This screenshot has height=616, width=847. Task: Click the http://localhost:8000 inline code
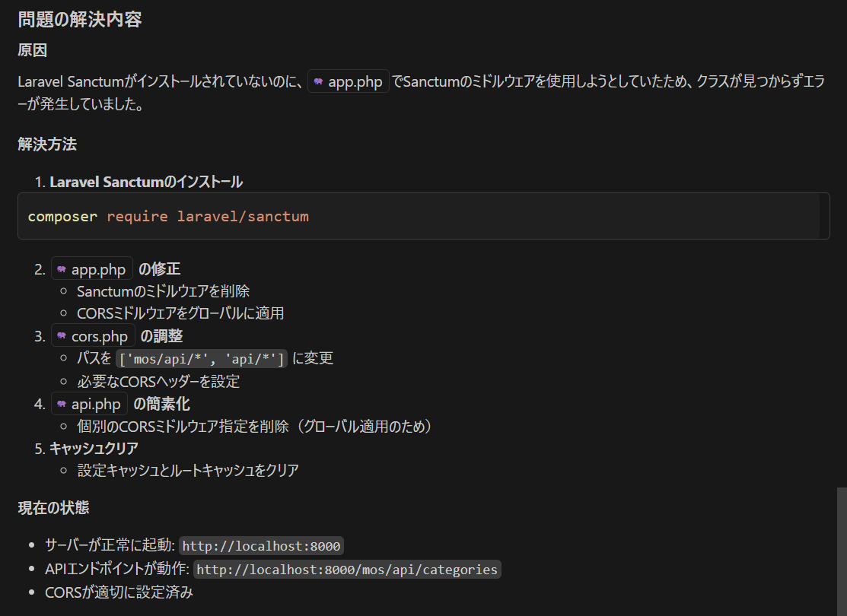[x=261, y=546]
